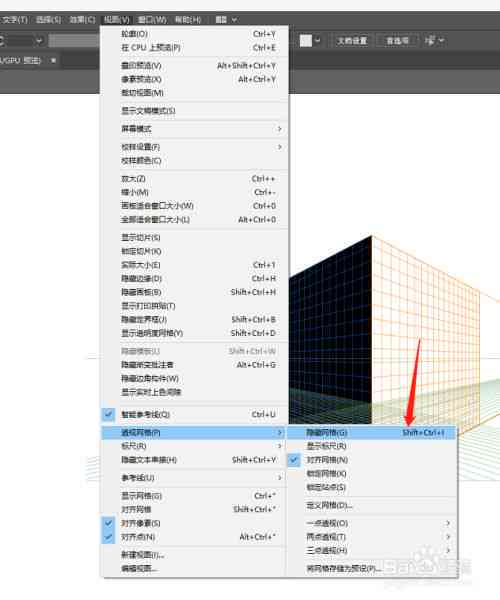Viewport: 500px width, 600px height.
Task: Select overprint preview Alt+Shift+Ctrl+Y entry
Action: click(194, 65)
